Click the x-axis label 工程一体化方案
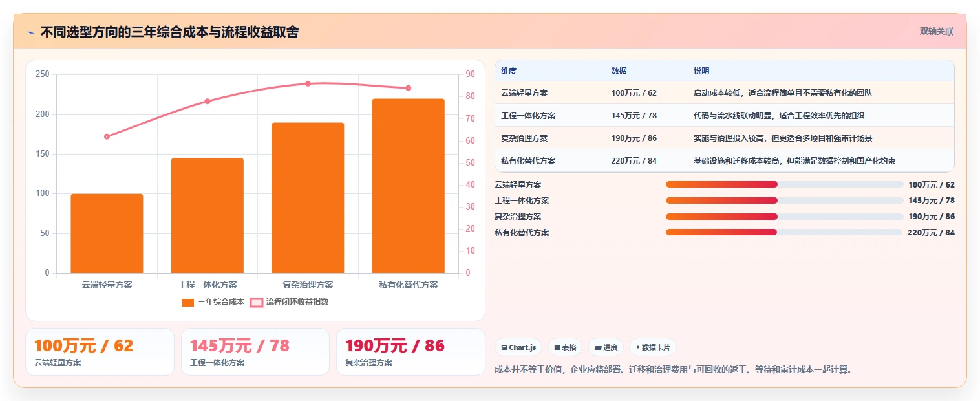This screenshot has height=401, width=980. click(208, 285)
